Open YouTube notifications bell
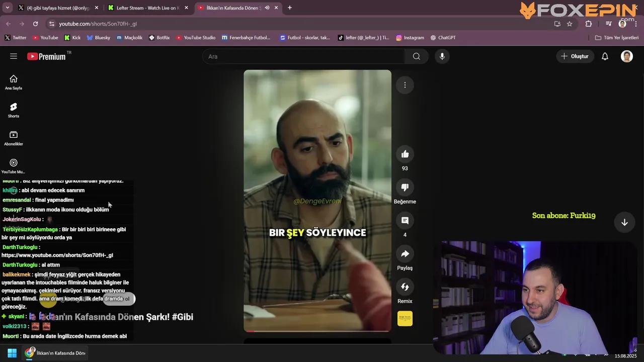644x362 pixels. coord(605,56)
